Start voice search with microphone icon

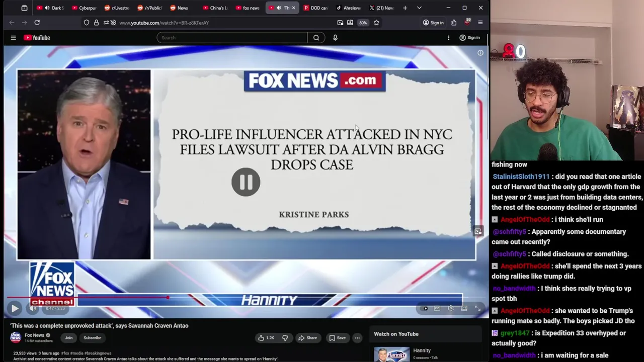(x=335, y=38)
